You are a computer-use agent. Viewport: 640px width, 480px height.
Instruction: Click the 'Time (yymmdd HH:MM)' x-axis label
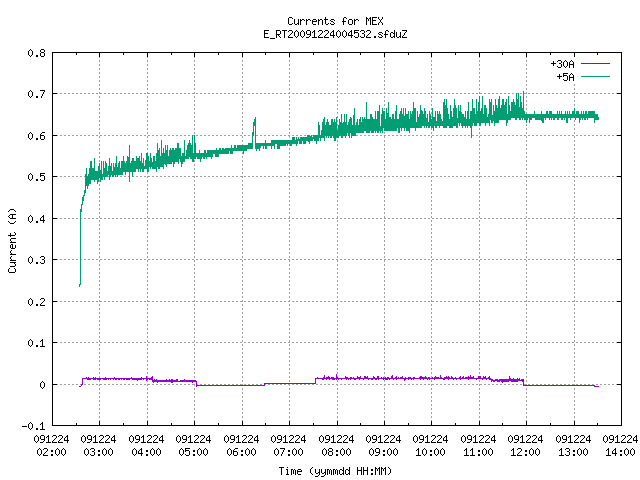tap(335, 471)
